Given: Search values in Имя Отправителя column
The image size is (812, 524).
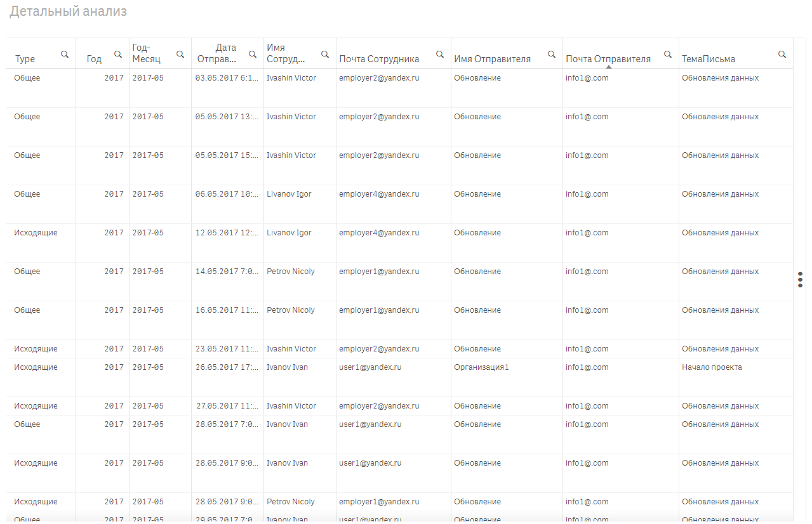Looking at the screenshot, I should (x=552, y=55).
